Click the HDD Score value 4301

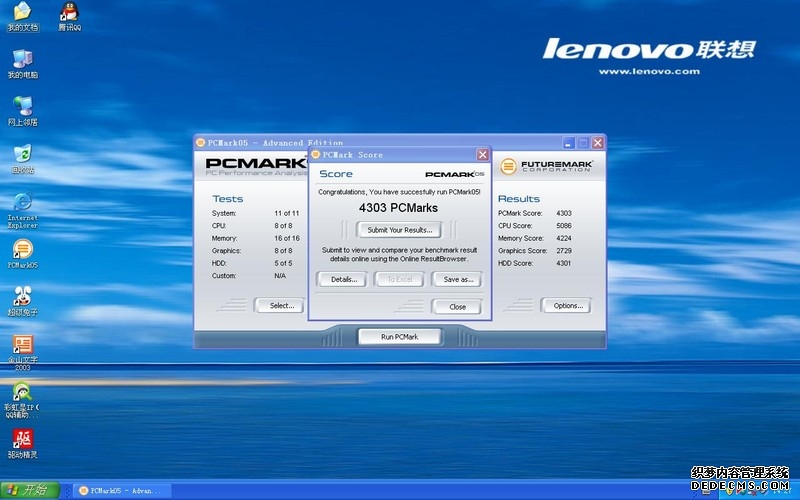pyautogui.click(x=564, y=263)
